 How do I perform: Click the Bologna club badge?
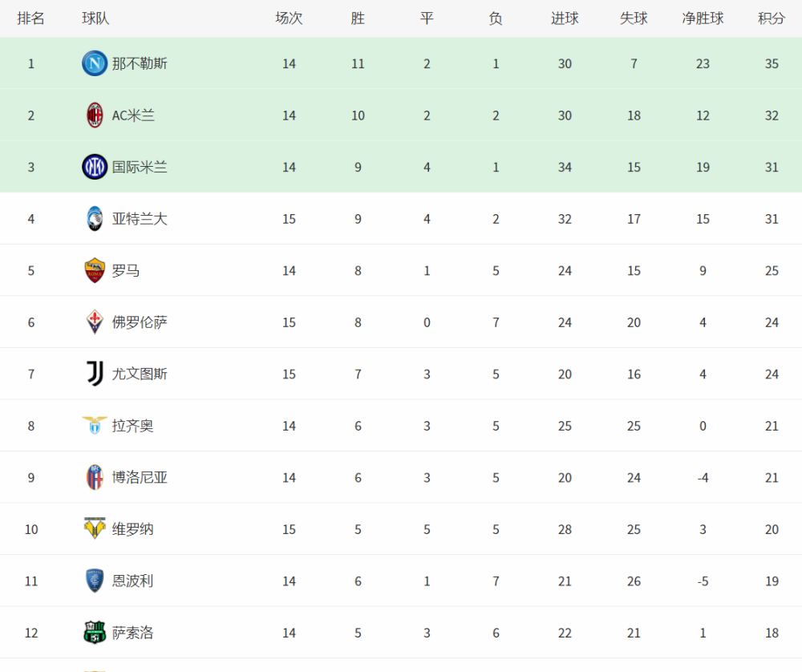(95, 477)
